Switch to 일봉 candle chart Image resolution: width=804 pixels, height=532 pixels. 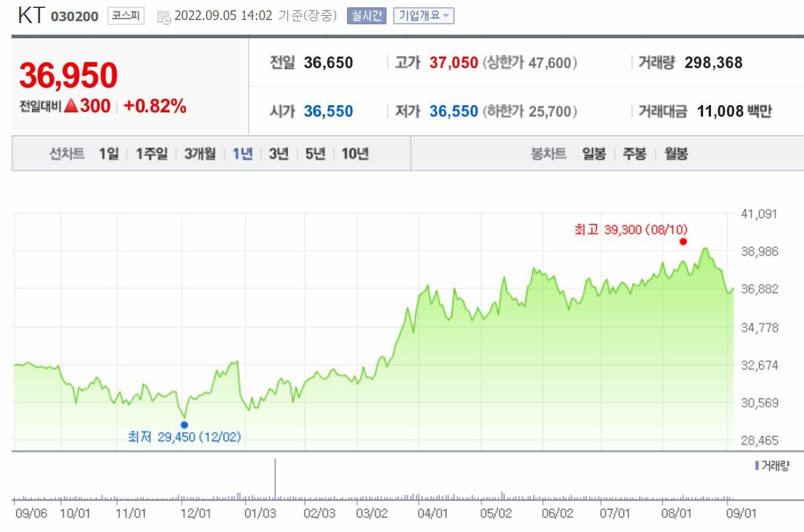[594, 154]
